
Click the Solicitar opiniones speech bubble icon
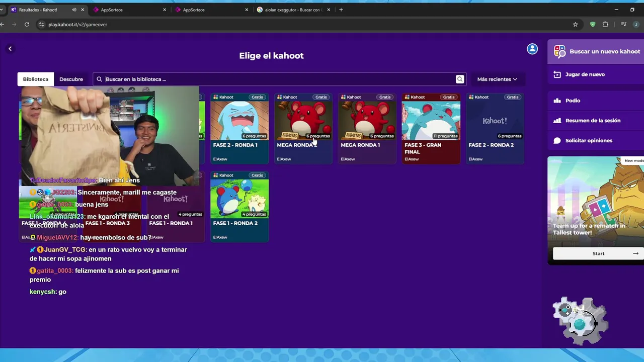point(557,141)
